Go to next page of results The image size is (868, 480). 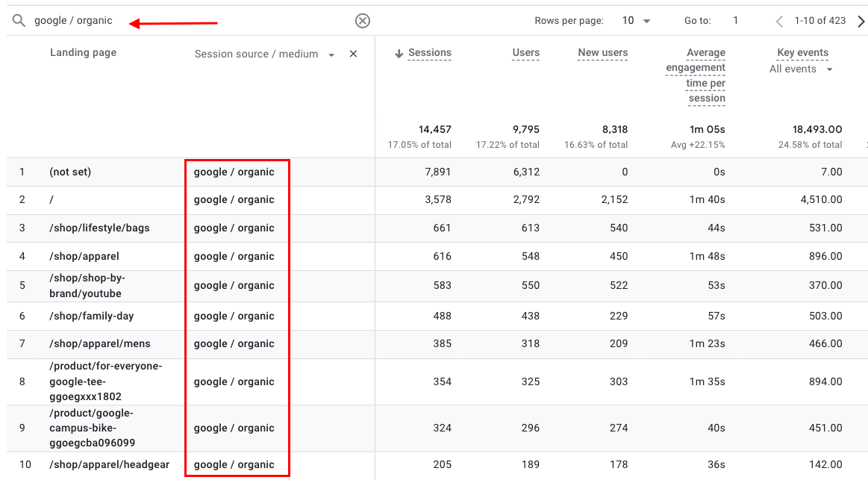pos(861,21)
